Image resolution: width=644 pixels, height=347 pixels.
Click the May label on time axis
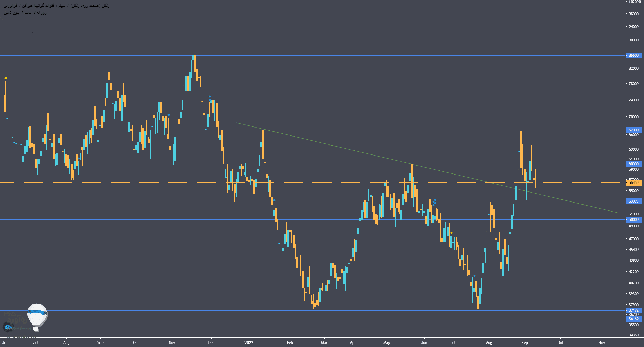coord(386,343)
